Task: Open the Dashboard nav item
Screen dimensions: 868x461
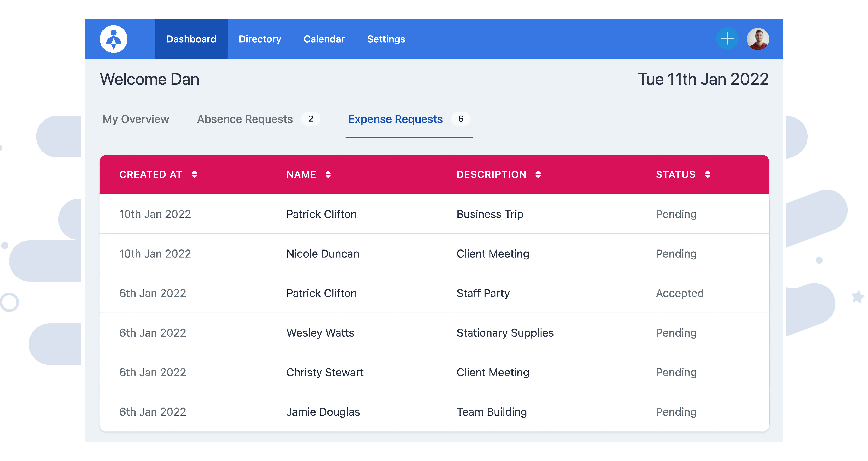Action: [x=191, y=39]
